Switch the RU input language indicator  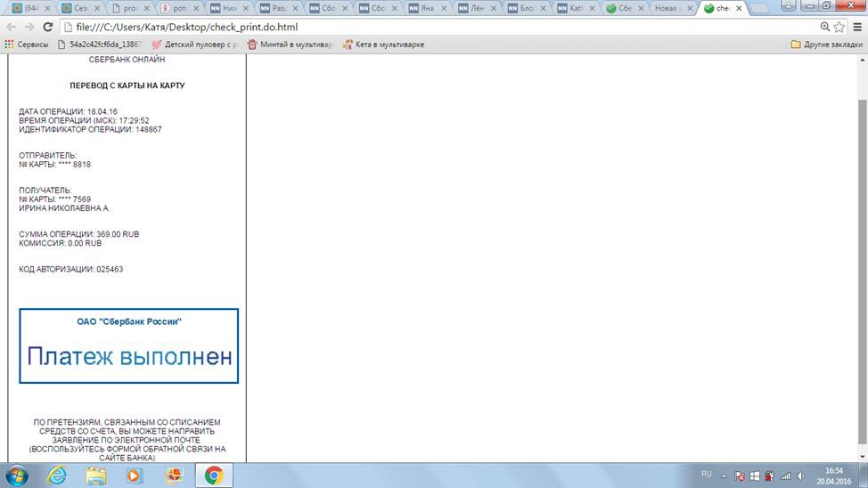pyautogui.click(x=707, y=475)
